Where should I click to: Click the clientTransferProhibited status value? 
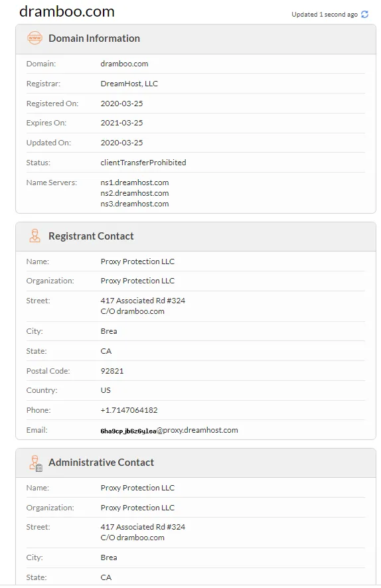pyautogui.click(x=143, y=163)
